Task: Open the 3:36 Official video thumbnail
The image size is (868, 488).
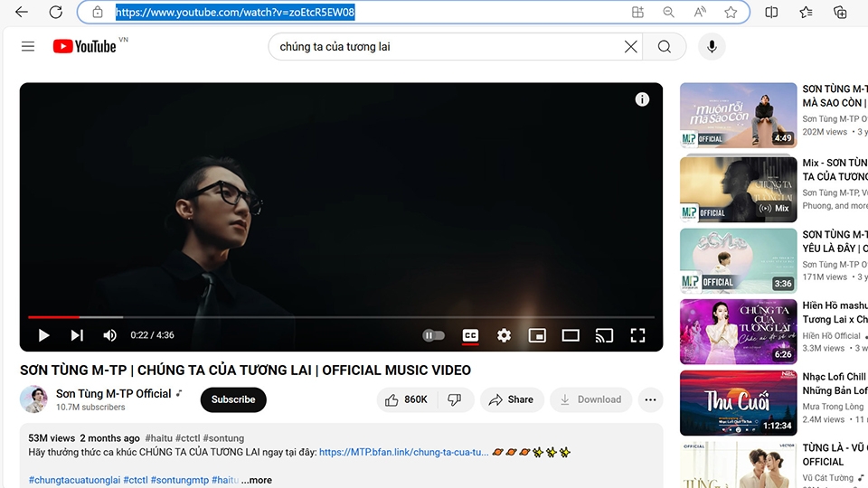Action: point(738,260)
